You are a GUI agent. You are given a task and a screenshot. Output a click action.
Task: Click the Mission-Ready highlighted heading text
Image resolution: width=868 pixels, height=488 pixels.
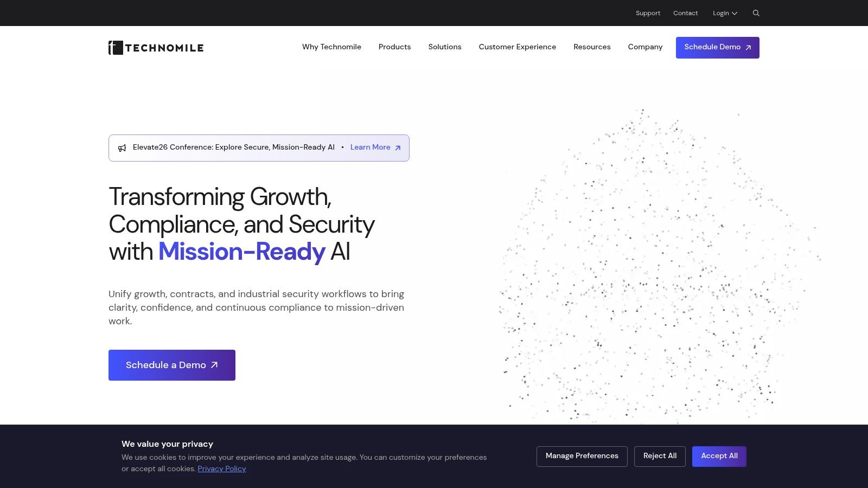pos(241,252)
